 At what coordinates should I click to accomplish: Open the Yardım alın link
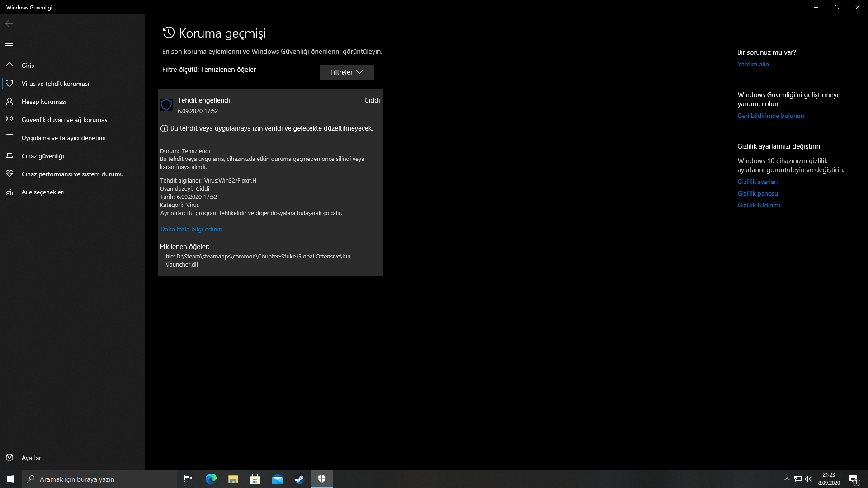(753, 64)
